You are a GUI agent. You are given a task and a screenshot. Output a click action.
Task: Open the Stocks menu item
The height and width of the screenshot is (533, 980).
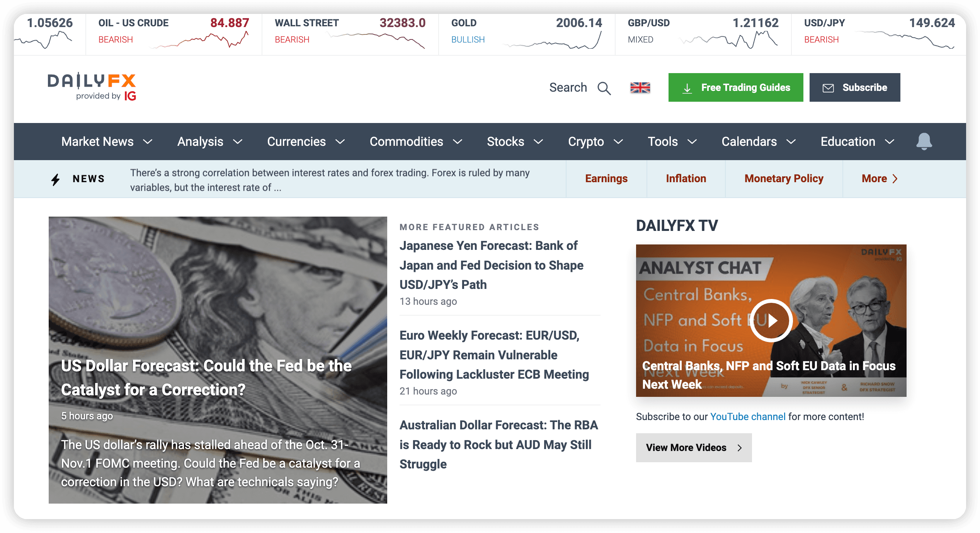(x=505, y=142)
